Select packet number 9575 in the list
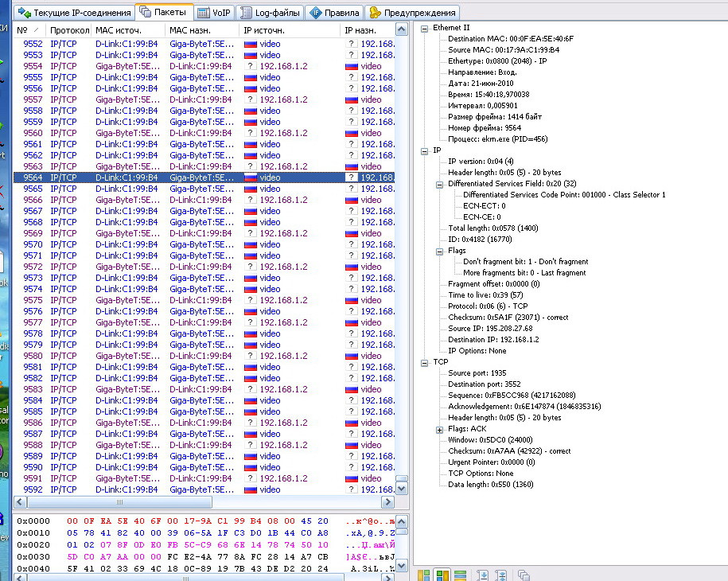 tap(204, 301)
